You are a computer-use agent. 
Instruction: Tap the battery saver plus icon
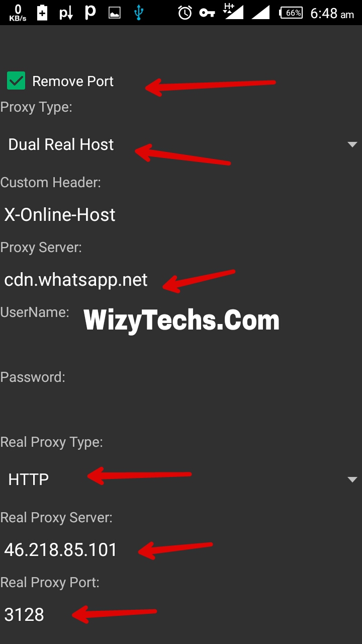point(42,13)
